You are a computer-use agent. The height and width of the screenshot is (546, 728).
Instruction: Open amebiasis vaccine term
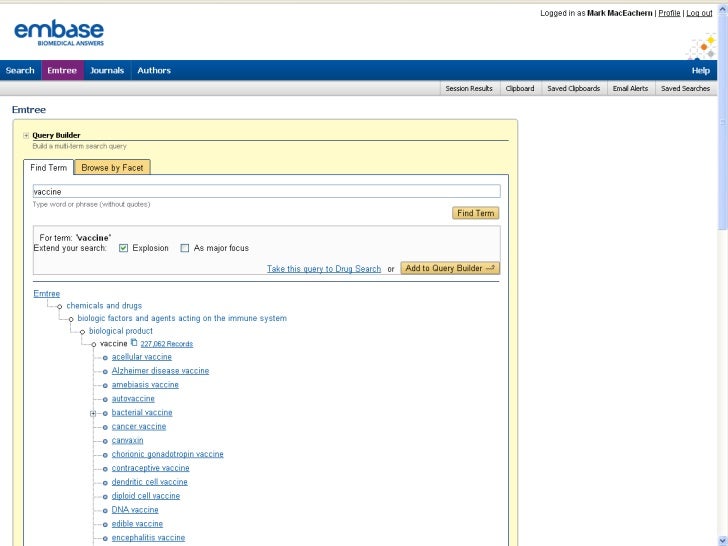[x=145, y=384]
